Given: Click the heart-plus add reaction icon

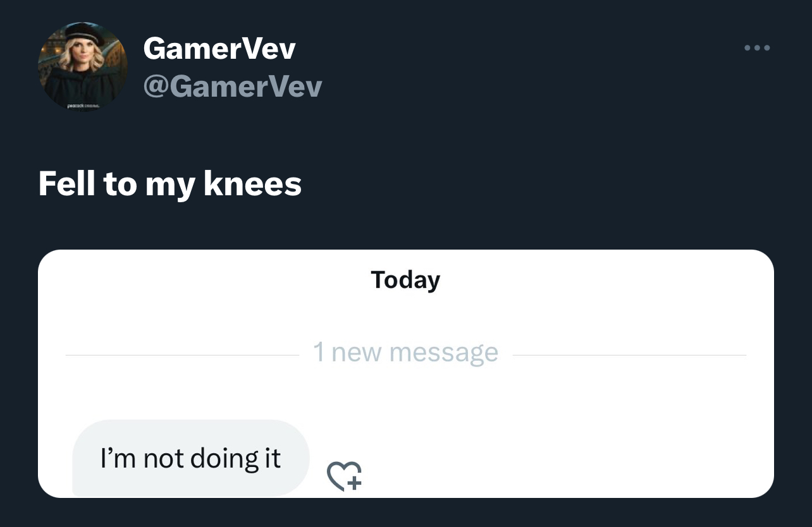Looking at the screenshot, I should (x=344, y=476).
